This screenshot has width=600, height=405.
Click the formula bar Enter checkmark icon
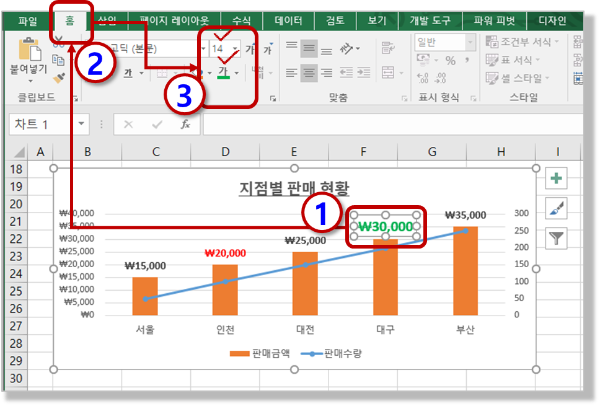click(157, 124)
